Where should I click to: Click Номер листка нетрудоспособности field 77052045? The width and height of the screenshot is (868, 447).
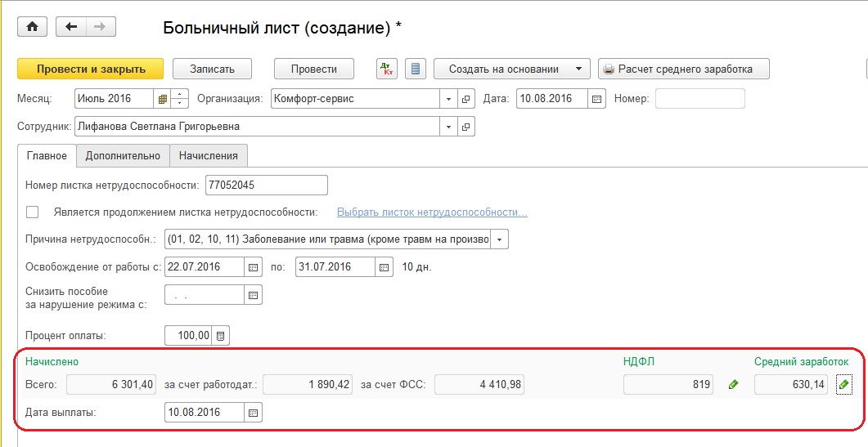click(266, 186)
